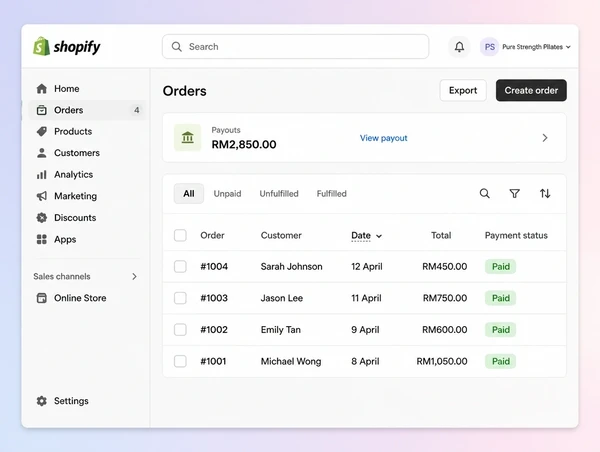Viewport: 600px width, 452px height.
Task: Open the sort orders arrows icon
Action: click(545, 194)
